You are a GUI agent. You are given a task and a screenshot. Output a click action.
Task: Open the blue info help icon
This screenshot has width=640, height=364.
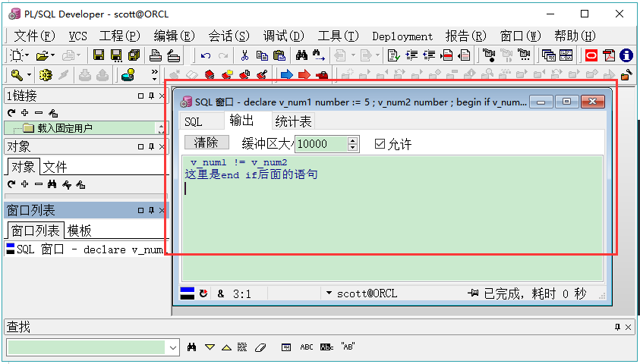click(626, 55)
